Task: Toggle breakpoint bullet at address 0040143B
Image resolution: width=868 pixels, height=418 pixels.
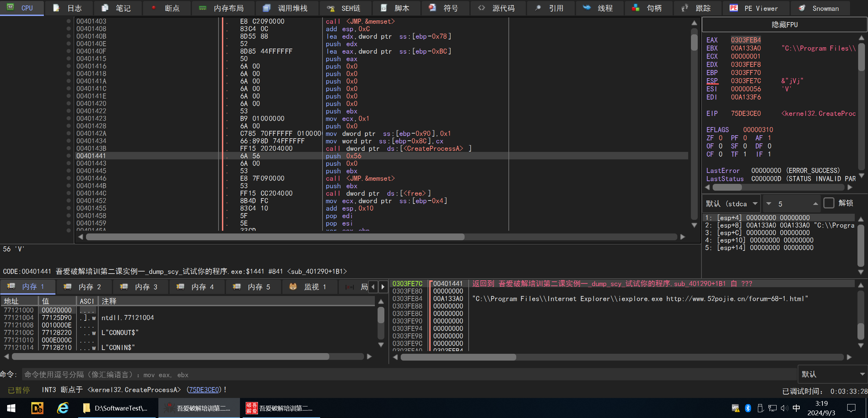Action: [69, 148]
